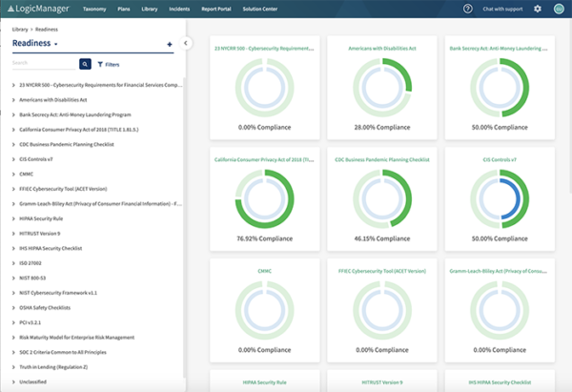Click the 76.92% Compliance donut chart

(x=264, y=199)
